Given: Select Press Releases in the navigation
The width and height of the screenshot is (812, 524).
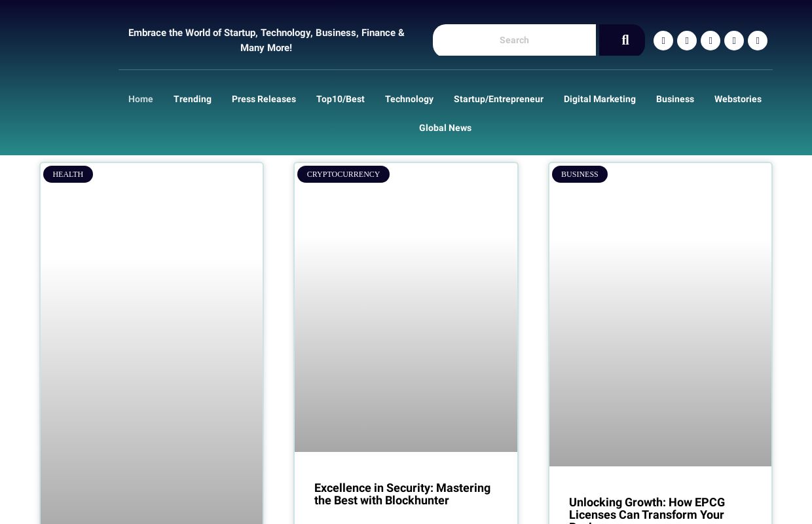Looking at the screenshot, I should 264,99.
